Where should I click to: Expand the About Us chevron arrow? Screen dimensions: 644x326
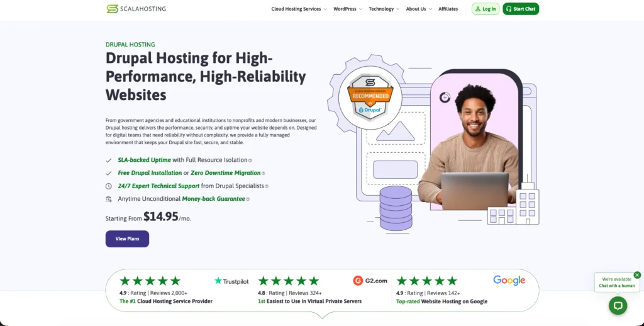(x=430, y=9)
